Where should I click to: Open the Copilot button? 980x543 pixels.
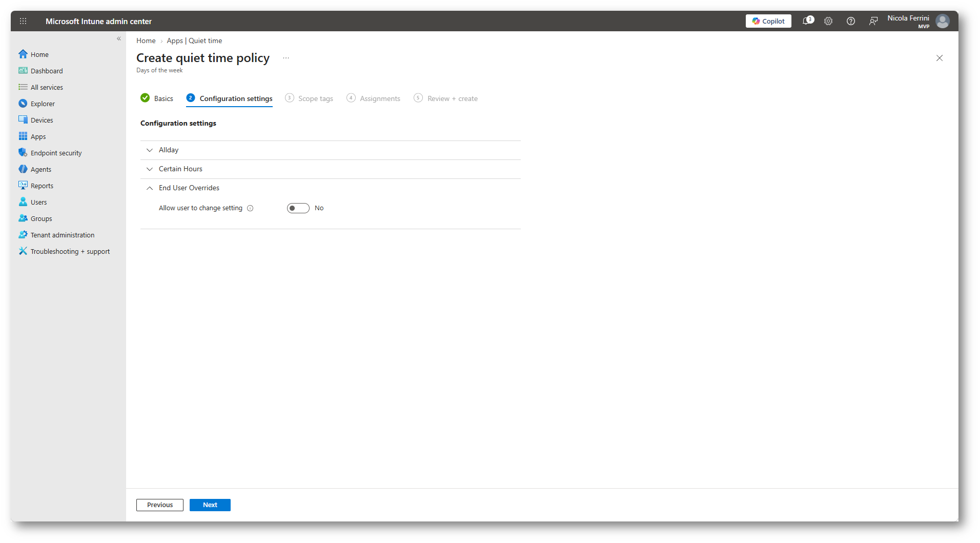pos(768,21)
